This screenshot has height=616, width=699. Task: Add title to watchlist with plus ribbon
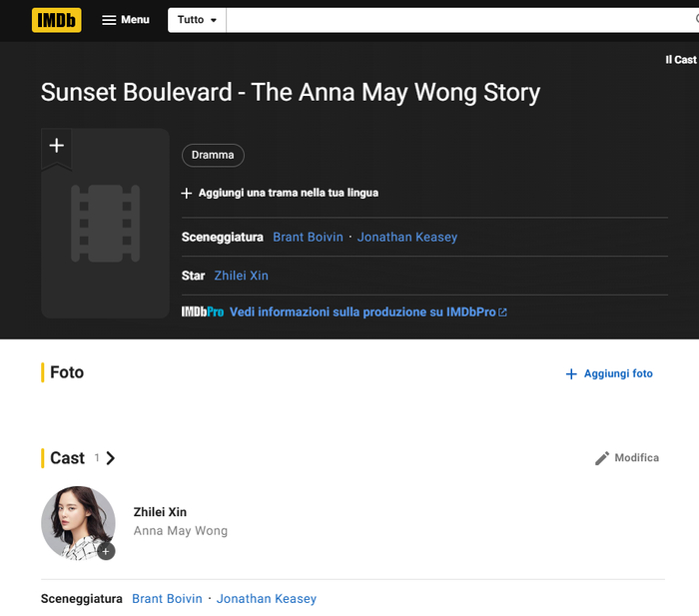(57, 148)
